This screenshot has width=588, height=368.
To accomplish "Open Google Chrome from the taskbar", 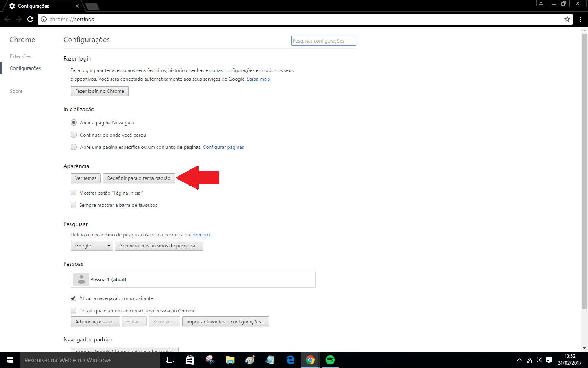I will click(x=310, y=360).
